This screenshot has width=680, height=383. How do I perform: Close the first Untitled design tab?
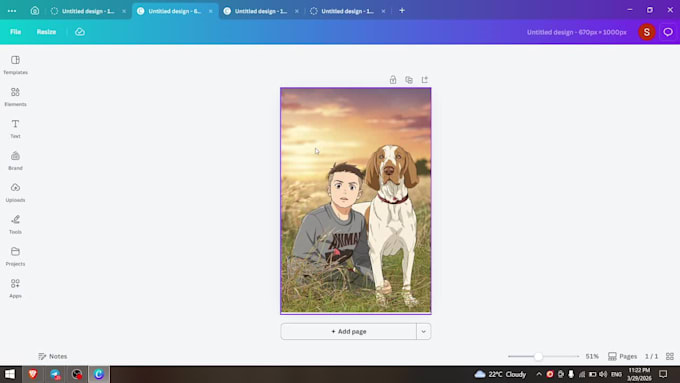pos(124,11)
